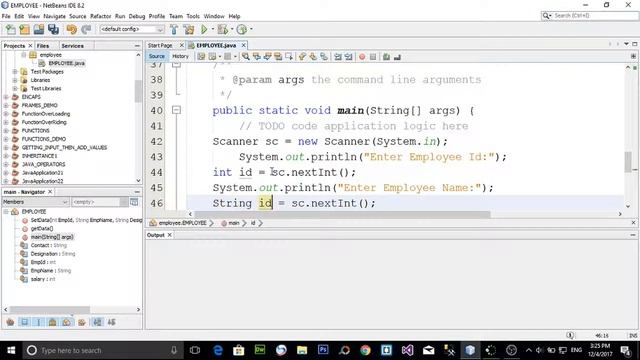
Task: Click the Stop Macro Recording icon
Action: (x=373, y=57)
